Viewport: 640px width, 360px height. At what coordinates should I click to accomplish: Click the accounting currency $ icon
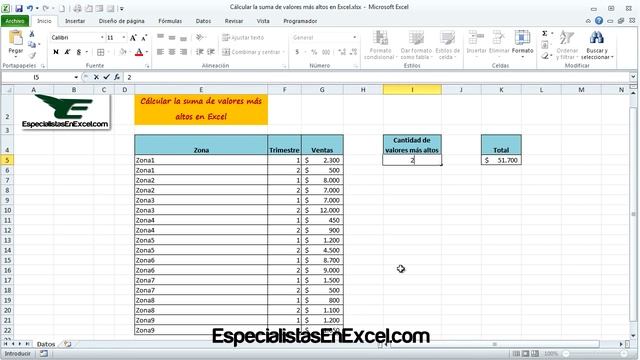coord(297,52)
